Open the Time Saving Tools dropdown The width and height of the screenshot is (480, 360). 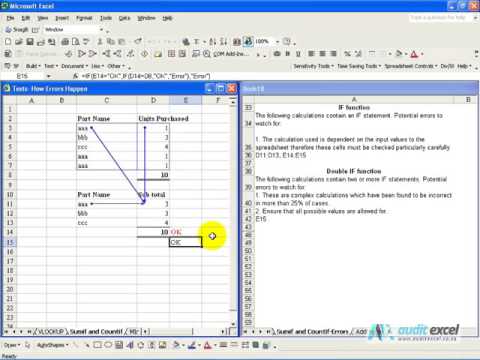click(x=359, y=66)
